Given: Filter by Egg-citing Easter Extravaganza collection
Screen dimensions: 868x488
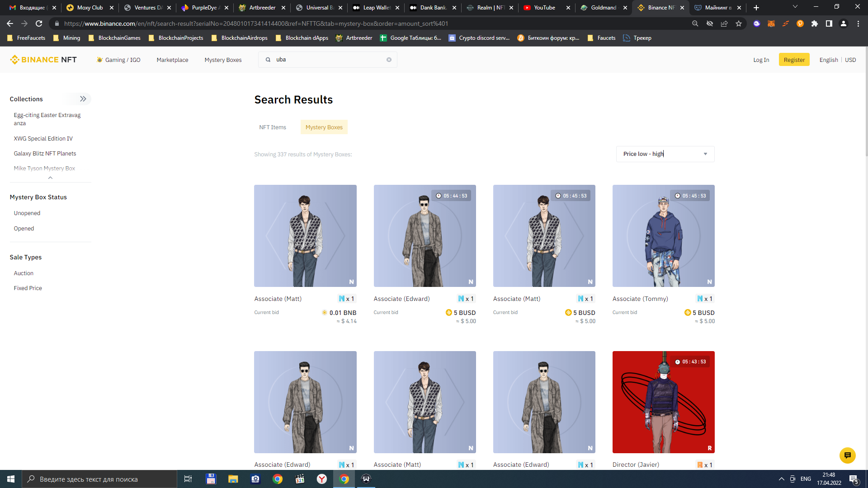Looking at the screenshot, I should pos(47,119).
